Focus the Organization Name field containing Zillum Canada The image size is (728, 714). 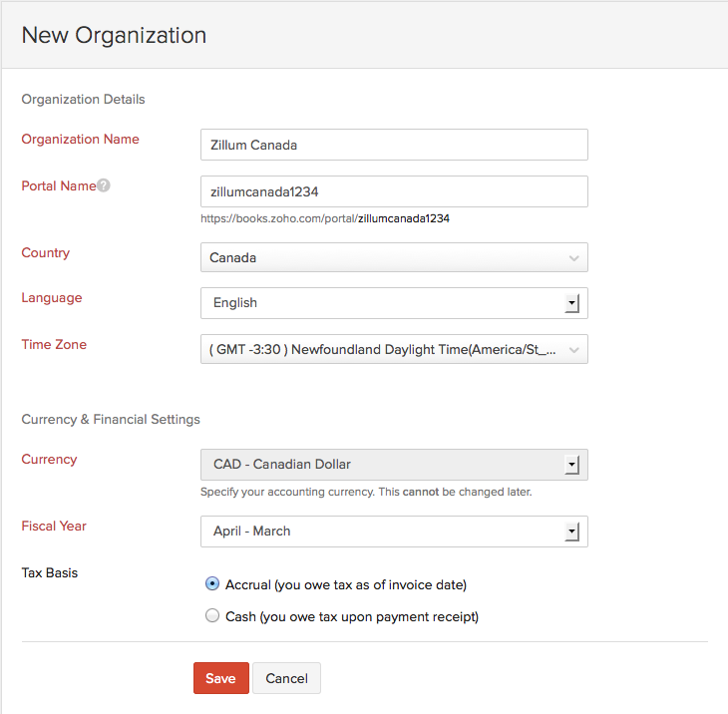pyautogui.click(x=393, y=145)
